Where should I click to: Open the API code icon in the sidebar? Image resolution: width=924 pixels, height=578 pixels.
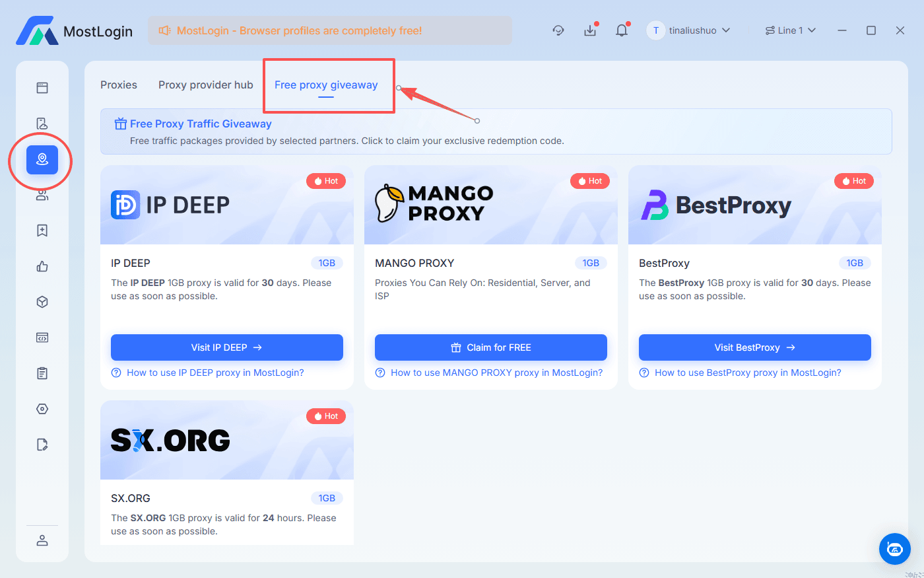click(x=42, y=338)
